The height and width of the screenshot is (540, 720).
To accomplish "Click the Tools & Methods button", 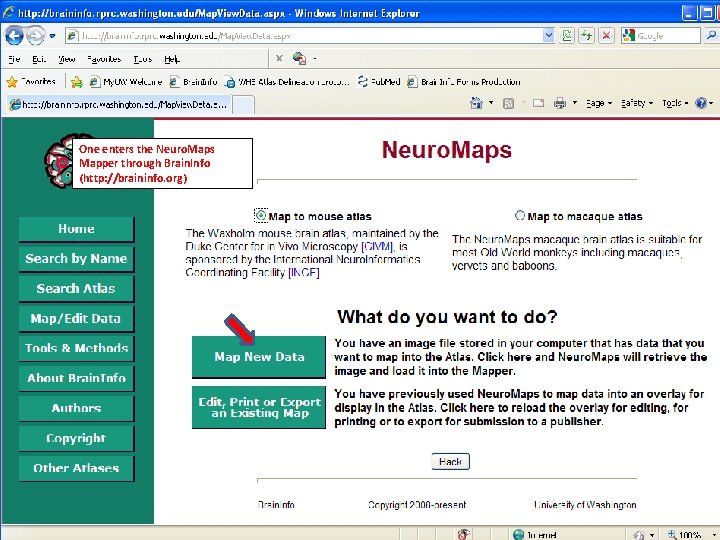I will pyautogui.click(x=76, y=348).
